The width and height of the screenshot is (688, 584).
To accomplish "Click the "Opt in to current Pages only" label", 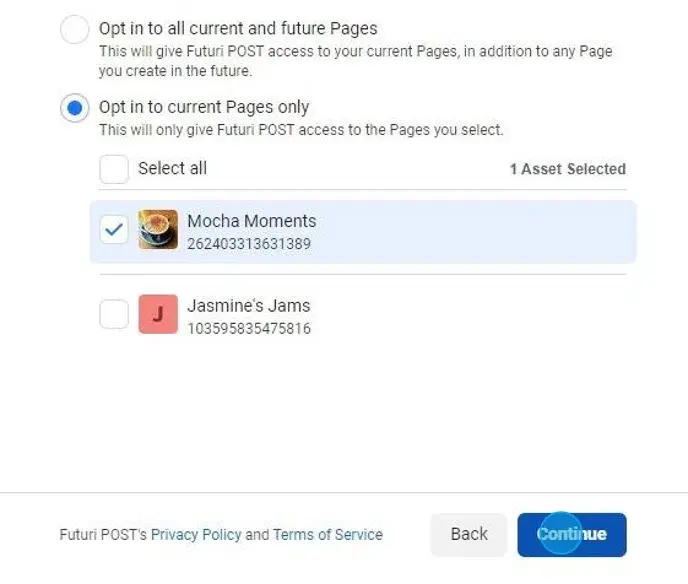I will (x=204, y=107).
